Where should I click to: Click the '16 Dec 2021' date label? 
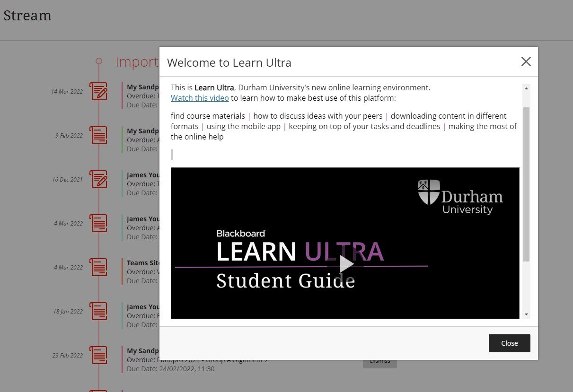(x=67, y=179)
